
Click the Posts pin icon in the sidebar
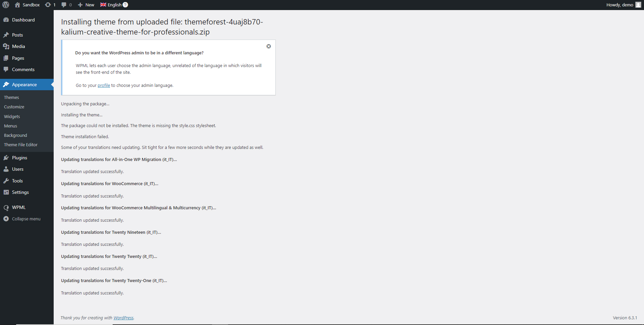click(6, 35)
